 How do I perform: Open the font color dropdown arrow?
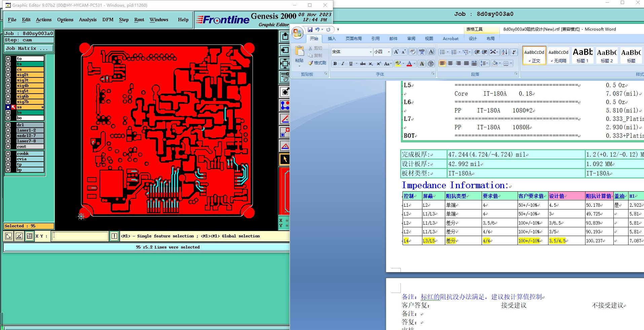(414, 64)
